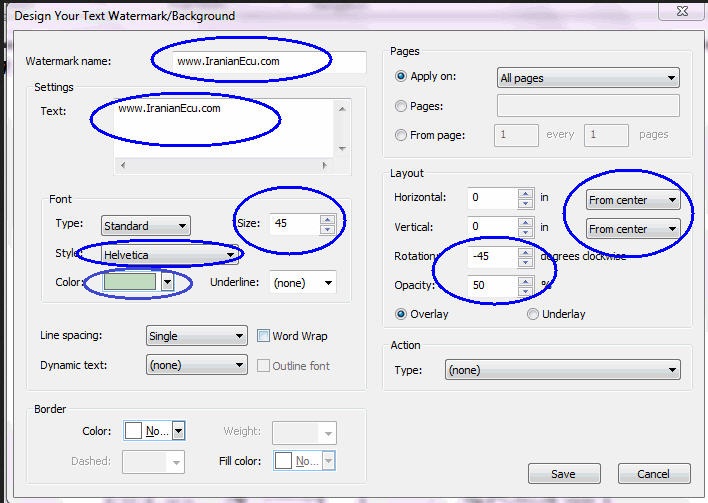Viewport: 708px width, 503px height.
Task: Click the Save button
Action: tap(564, 474)
